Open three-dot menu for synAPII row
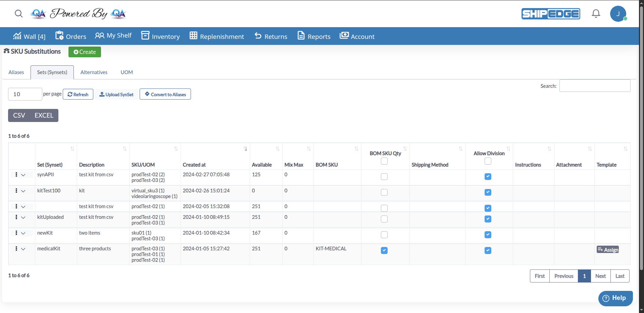The height and width of the screenshot is (313, 644). [x=16, y=175]
